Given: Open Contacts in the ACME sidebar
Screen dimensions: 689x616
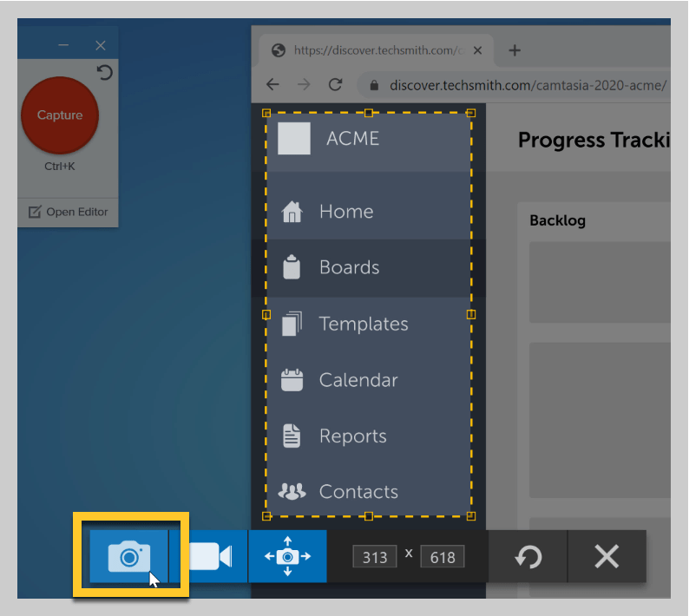Looking at the screenshot, I should coord(368,491).
